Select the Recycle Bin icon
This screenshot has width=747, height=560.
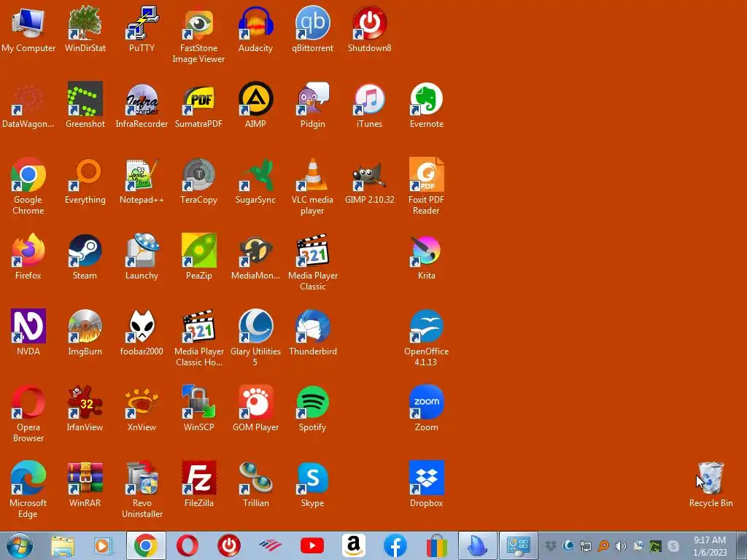tap(711, 477)
